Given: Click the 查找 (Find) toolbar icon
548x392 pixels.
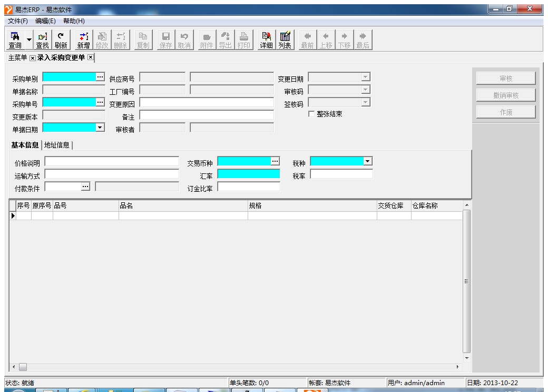Looking at the screenshot, I should pyautogui.click(x=42, y=40).
